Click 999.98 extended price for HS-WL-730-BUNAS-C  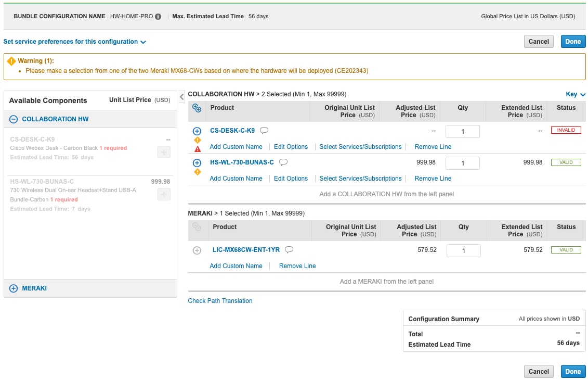coord(532,162)
